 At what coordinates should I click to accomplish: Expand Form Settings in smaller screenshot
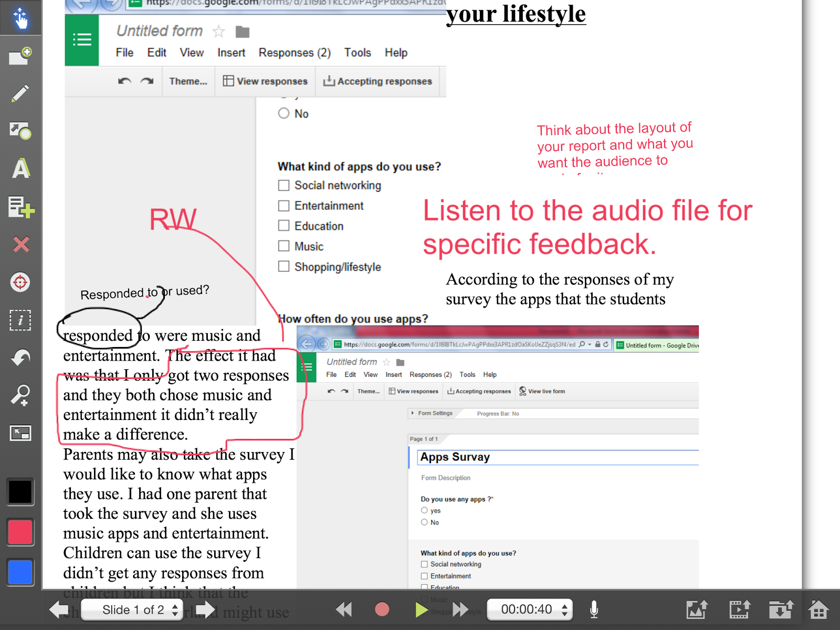click(x=433, y=414)
